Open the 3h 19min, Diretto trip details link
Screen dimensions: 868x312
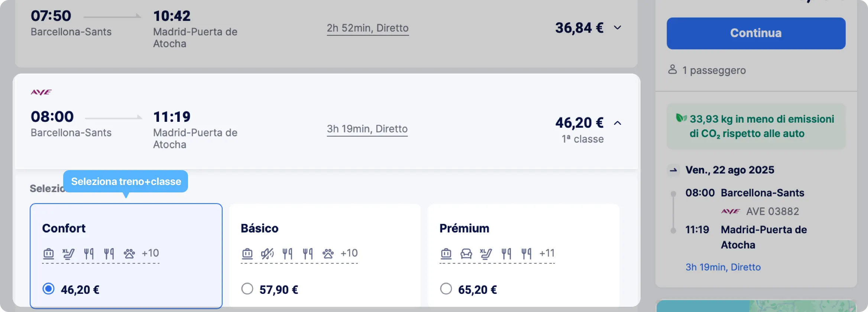pyautogui.click(x=367, y=129)
